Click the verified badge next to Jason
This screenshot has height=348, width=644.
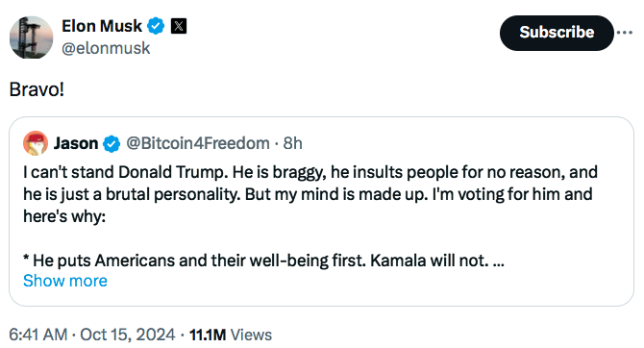[x=111, y=144]
